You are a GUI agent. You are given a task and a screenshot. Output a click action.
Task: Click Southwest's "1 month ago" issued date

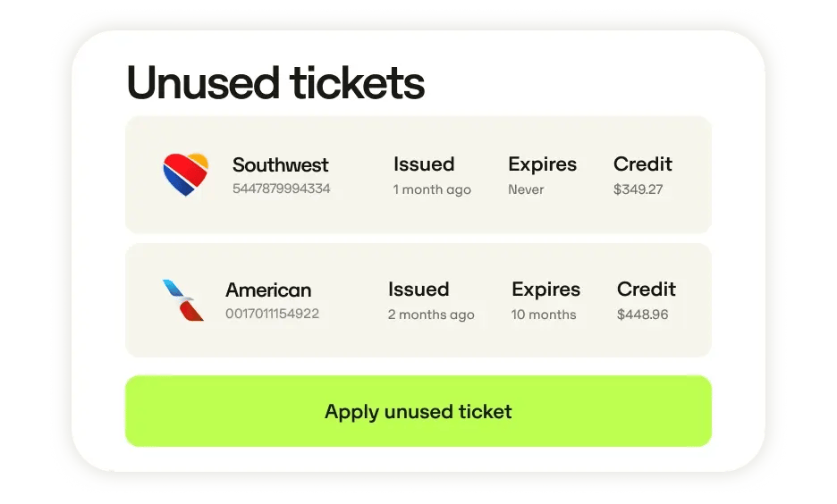(432, 189)
